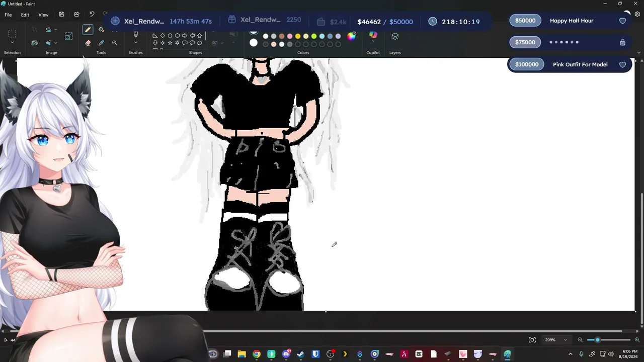Image resolution: width=644 pixels, height=362 pixels.
Task: Toggle heart on Pink Outfit For Model
Action: tap(622, 64)
